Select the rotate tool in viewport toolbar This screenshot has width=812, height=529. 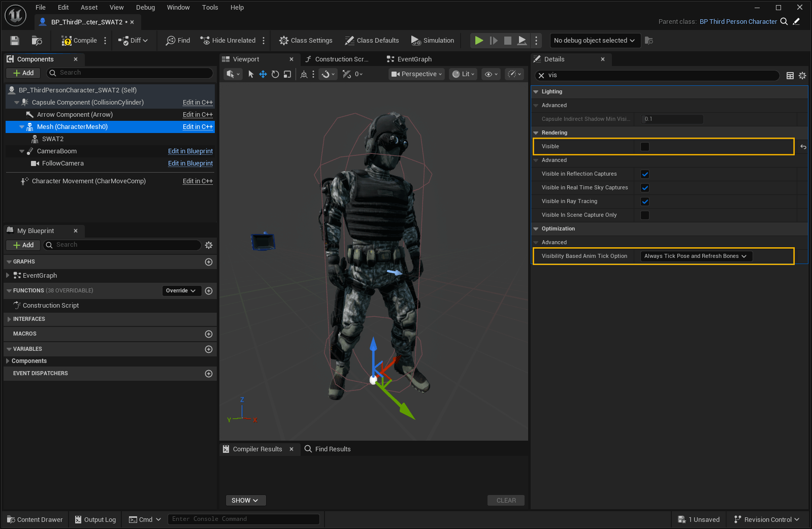pos(275,74)
